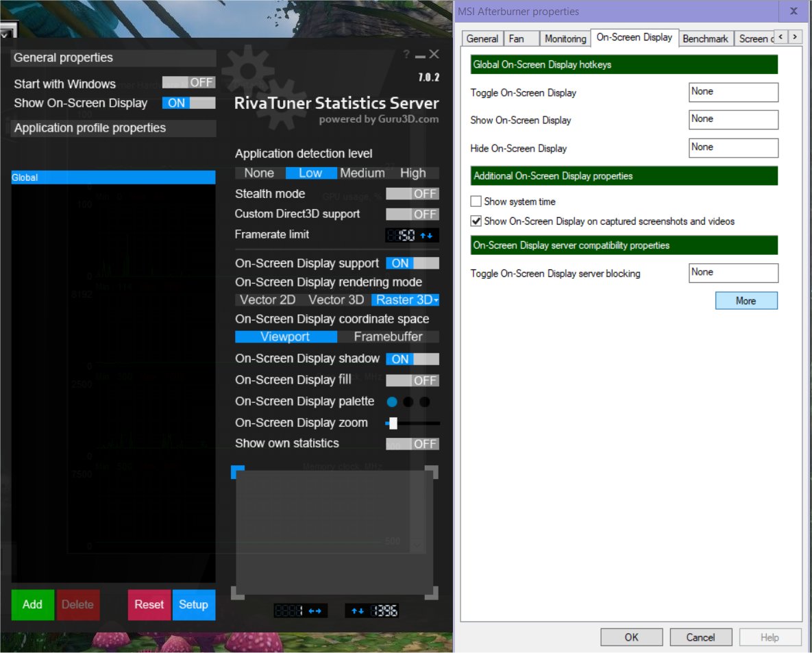The image size is (812, 653).
Task: Click top-right OSD position corner marker
Action: (432, 471)
